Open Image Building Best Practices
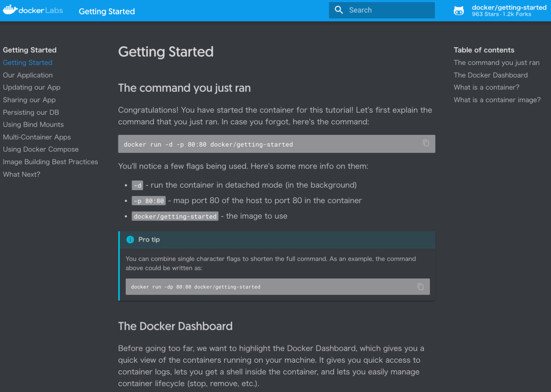Viewport: 551px width, 392px height. 51,162
